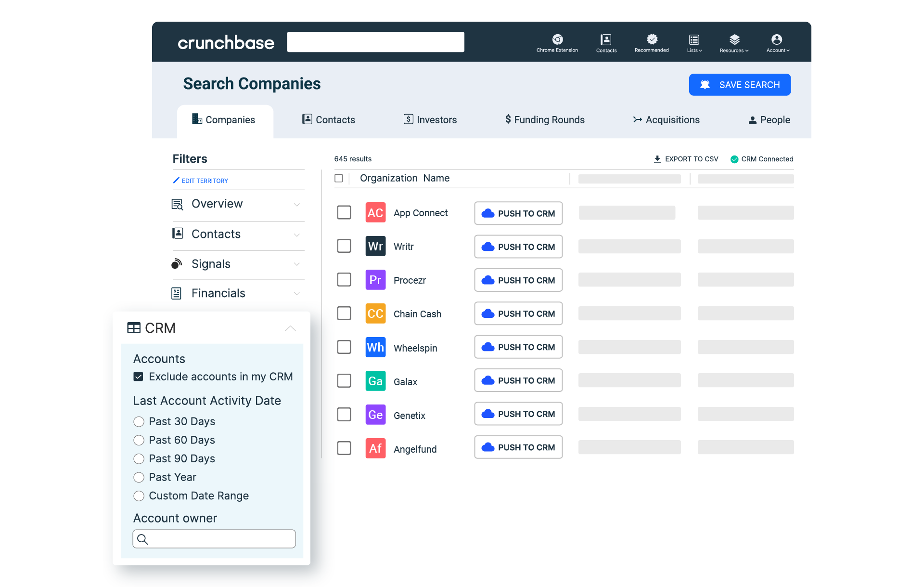Toggle the select-all checkbox in table header
Viewport: 924px width, 587px height.
(x=339, y=178)
